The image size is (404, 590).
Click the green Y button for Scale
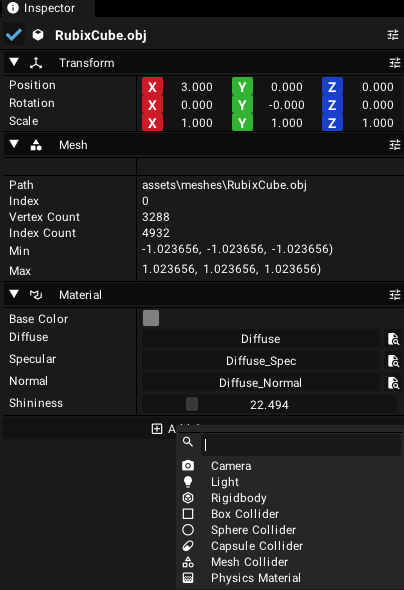[x=242, y=123]
